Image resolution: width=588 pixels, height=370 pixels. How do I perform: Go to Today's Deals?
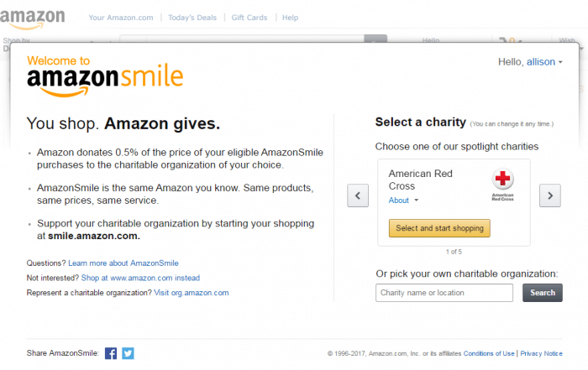point(192,18)
